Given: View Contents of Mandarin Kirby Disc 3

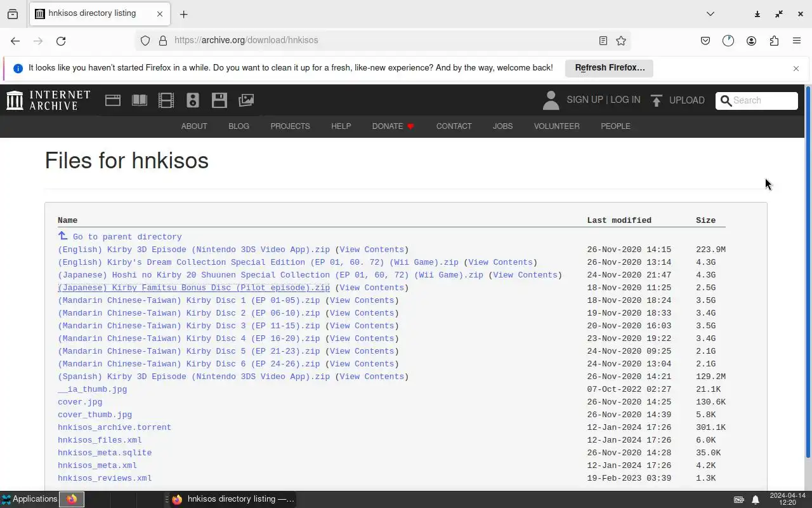Looking at the screenshot, I should tap(362, 326).
